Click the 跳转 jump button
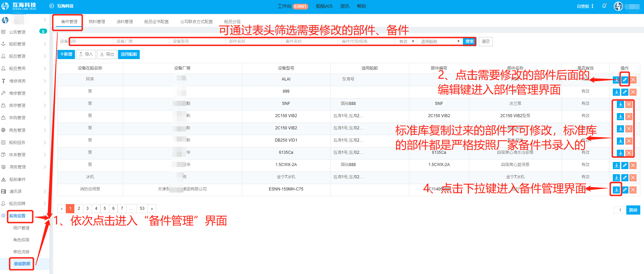The width and height of the screenshot is (644, 274). 633,210
